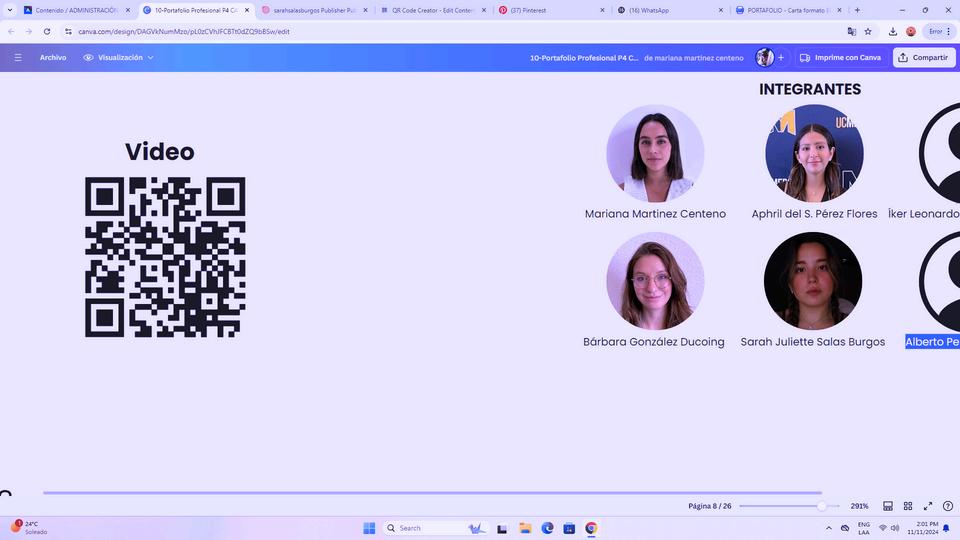Screen dimensions: 960x540
Task: Switch to the Pinterest tab
Action: (x=551, y=10)
